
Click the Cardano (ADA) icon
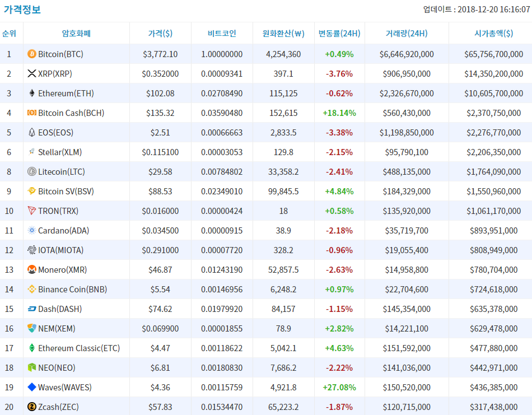pyautogui.click(x=31, y=230)
